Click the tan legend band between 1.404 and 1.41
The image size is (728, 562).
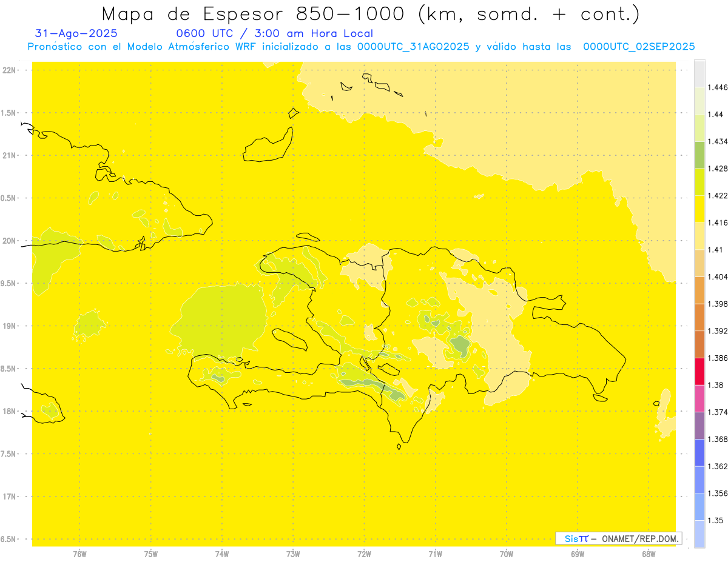pyautogui.click(x=699, y=263)
